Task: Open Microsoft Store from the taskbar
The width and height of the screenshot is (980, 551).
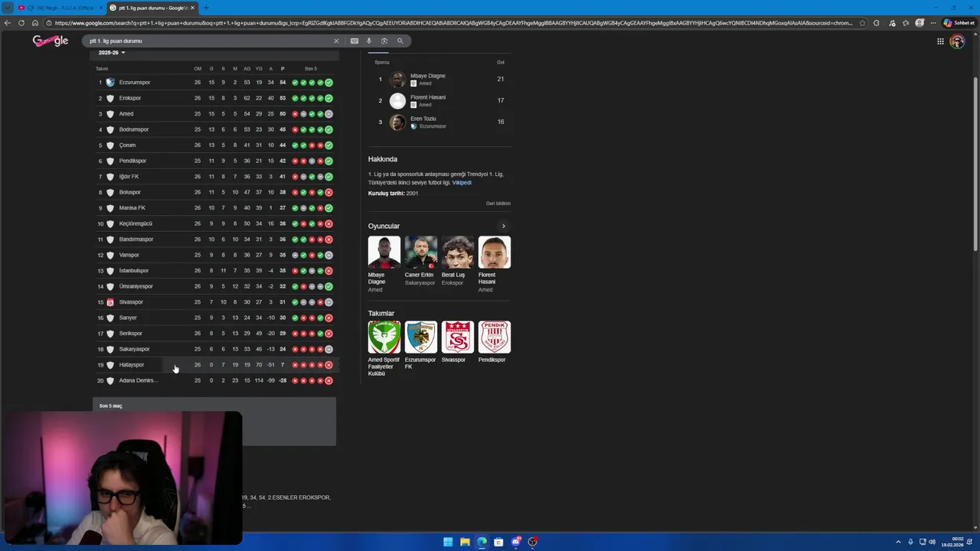Action: pos(498,542)
